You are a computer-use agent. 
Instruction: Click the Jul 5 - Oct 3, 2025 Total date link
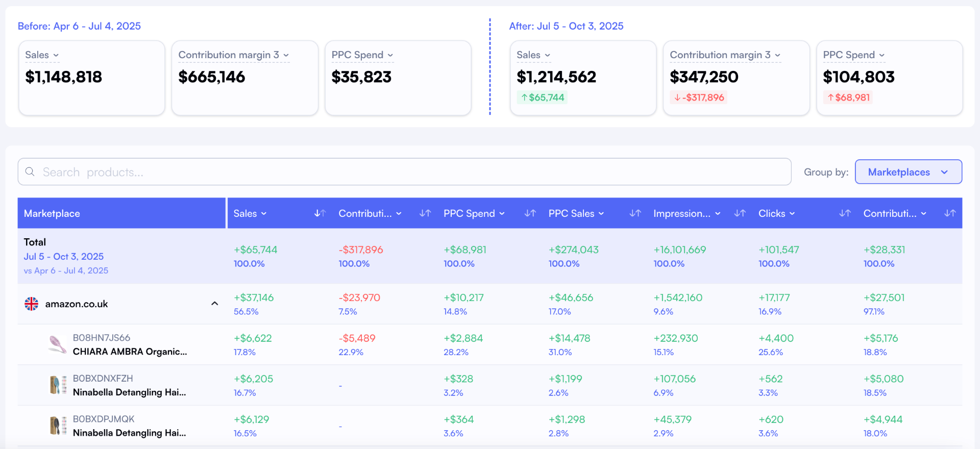click(64, 256)
